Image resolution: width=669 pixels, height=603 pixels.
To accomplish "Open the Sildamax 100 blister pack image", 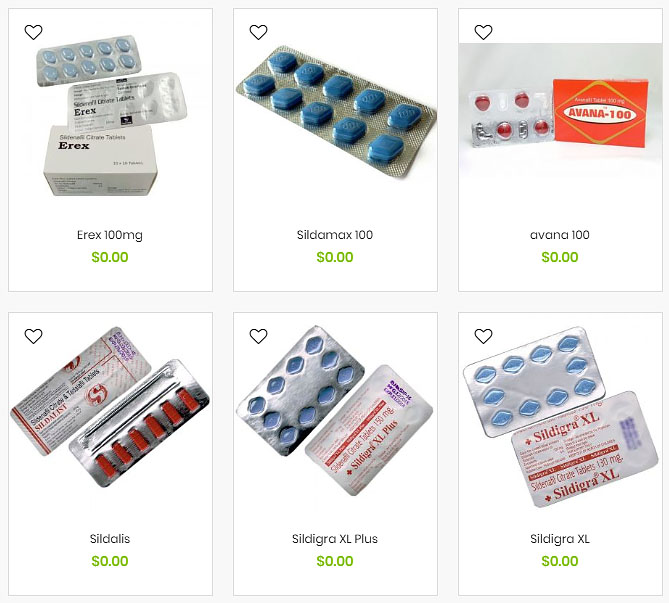I will [x=335, y=112].
